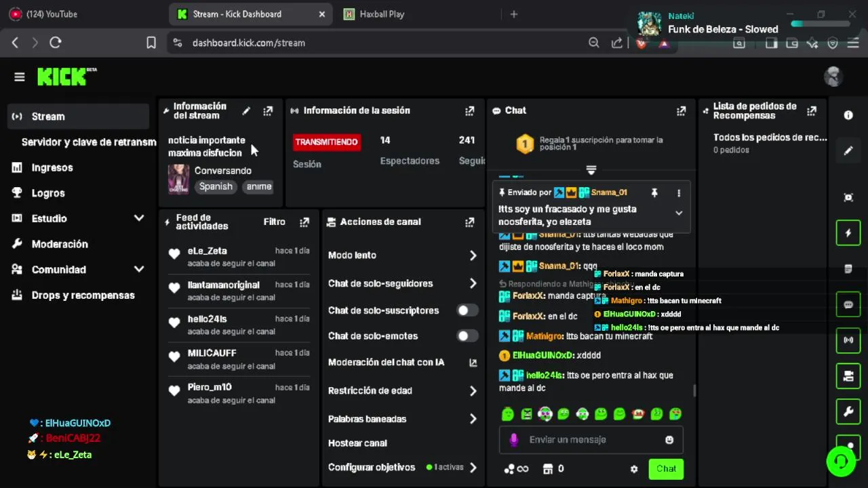Click Hostear canal
This screenshot has height=488, width=868.
coord(357,443)
